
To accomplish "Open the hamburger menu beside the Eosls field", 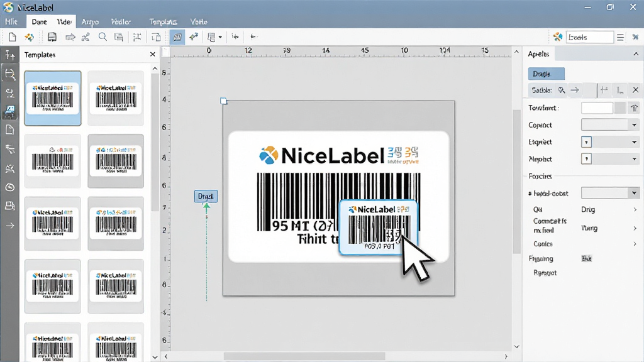I will click(620, 37).
